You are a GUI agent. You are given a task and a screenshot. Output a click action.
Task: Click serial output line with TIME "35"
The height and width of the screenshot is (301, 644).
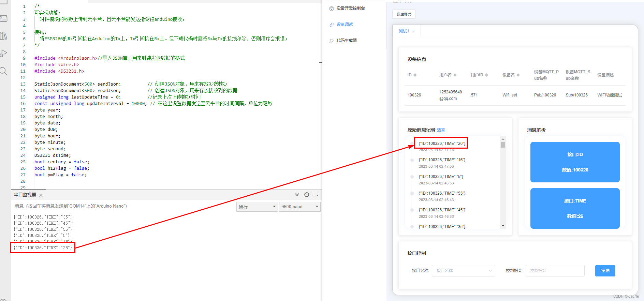tap(43, 217)
